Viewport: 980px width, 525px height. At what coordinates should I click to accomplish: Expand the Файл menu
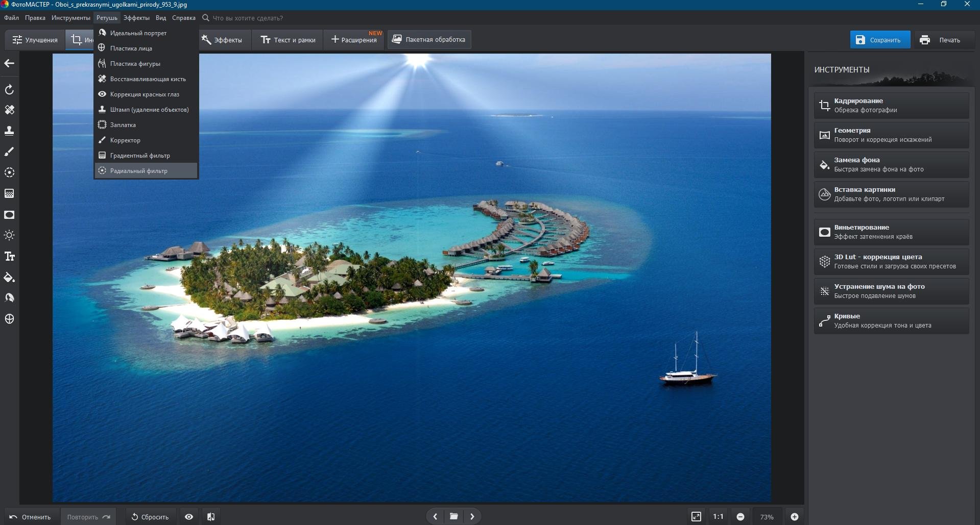click(x=11, y=18)
